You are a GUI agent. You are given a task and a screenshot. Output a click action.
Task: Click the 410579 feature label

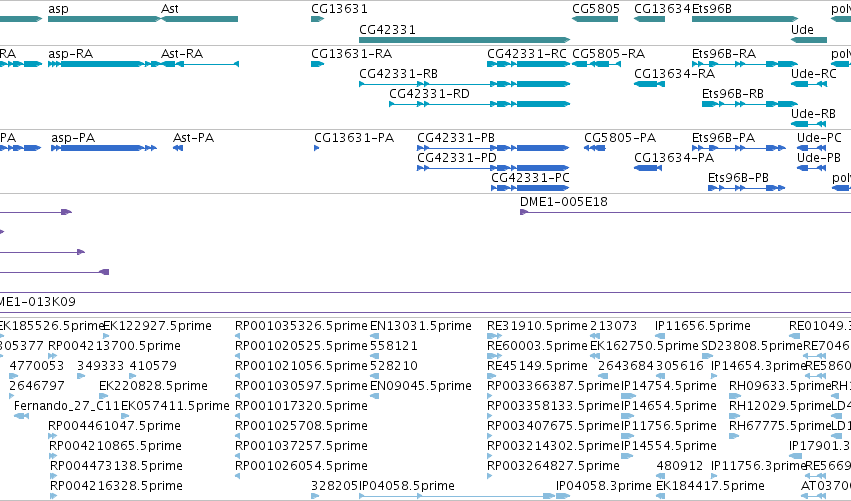[x=153, y=366]
